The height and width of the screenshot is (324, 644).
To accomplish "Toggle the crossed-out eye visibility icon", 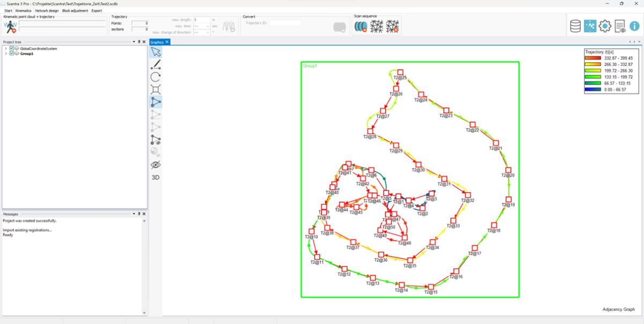I will [156, 165].
